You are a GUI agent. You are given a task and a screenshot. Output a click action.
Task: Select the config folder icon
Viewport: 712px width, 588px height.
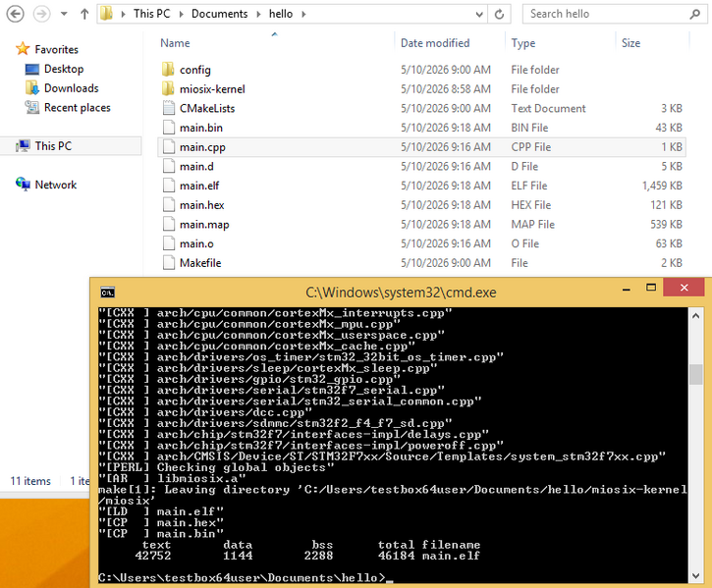pyautogui.click(x=168, y=70)
